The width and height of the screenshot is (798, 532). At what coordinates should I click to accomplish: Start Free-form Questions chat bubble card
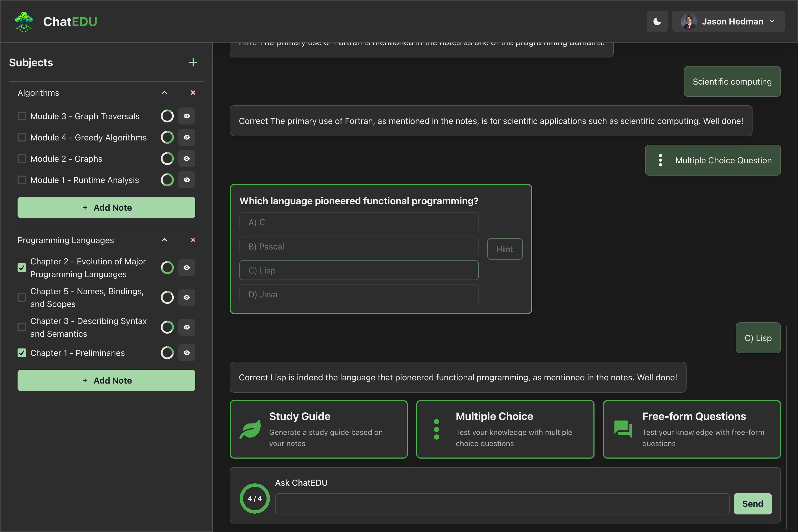[691, 429]
